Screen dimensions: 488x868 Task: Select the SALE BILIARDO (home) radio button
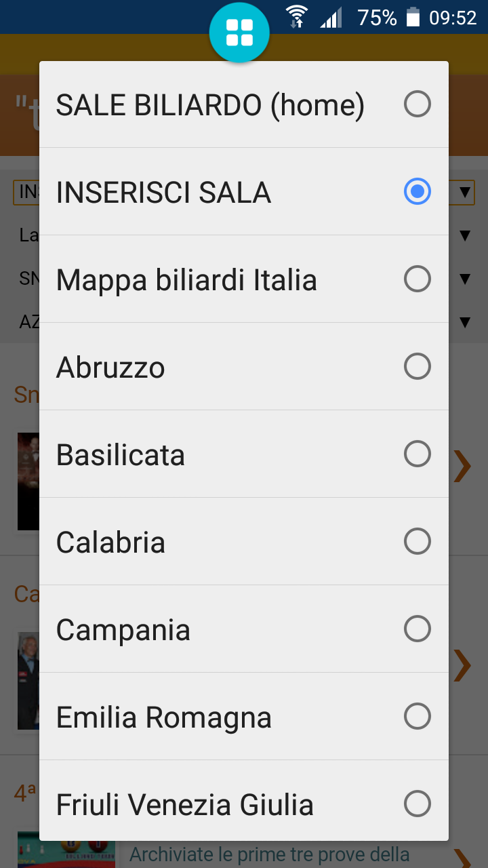pyautogui.click(x=418, y=104)
